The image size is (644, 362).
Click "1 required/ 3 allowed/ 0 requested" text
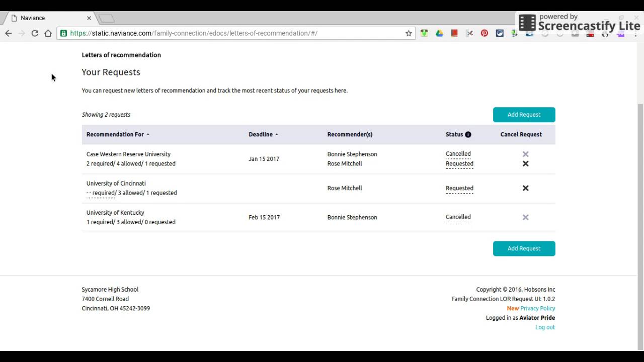[x=131, y=222]
